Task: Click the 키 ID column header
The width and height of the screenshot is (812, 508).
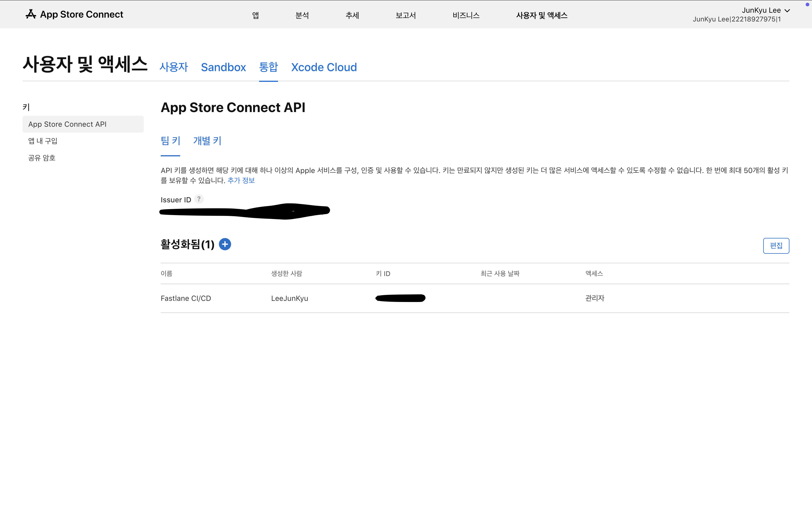Action: 383,273
